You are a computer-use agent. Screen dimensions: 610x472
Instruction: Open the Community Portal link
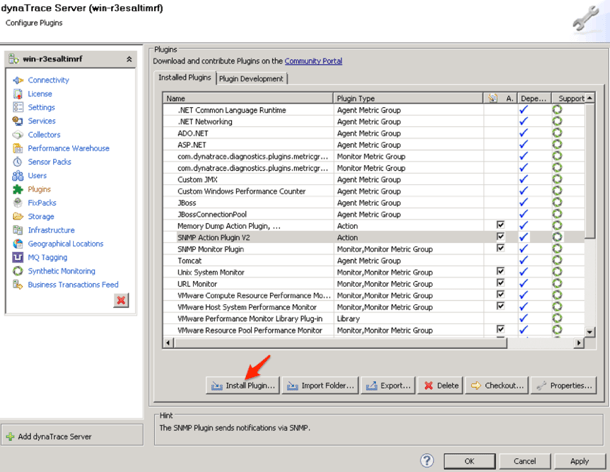313,61
